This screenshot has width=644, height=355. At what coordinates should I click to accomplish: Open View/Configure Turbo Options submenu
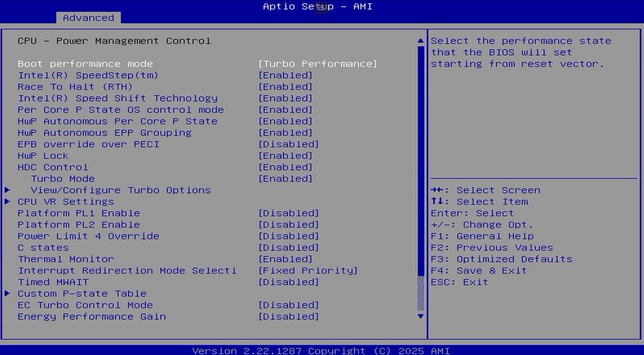[121, 190]
